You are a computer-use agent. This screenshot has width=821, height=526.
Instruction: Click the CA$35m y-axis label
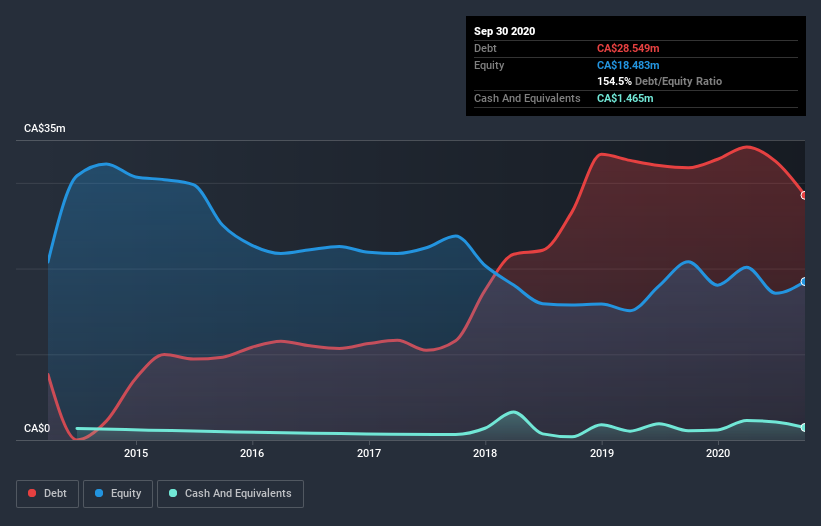pyautogui.click(x=45, y=128)
